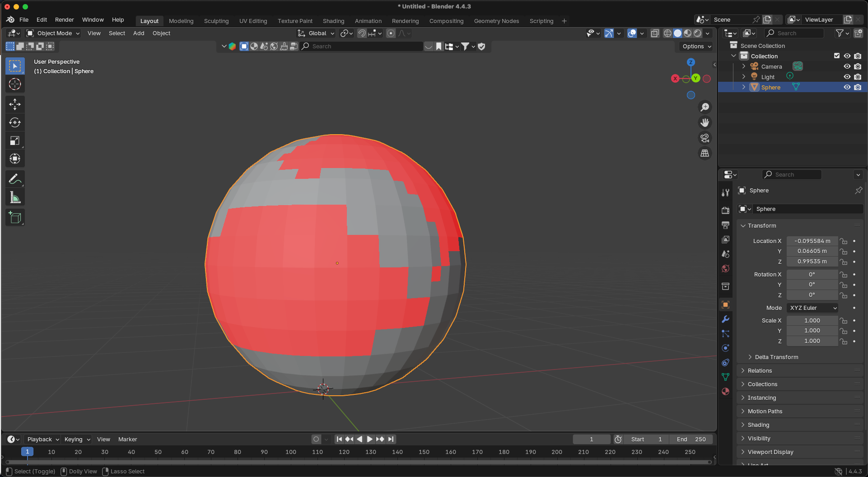This screenshot has width=868, height=477.
Task: Select the Select Box tool
Action: coord(15,66)
